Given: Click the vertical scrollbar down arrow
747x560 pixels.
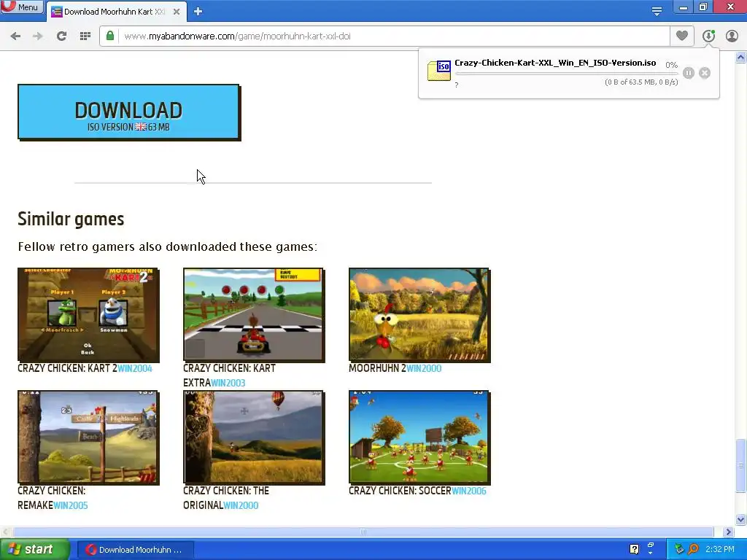Looking at the screenshot, I should click(x=741, y=519).
